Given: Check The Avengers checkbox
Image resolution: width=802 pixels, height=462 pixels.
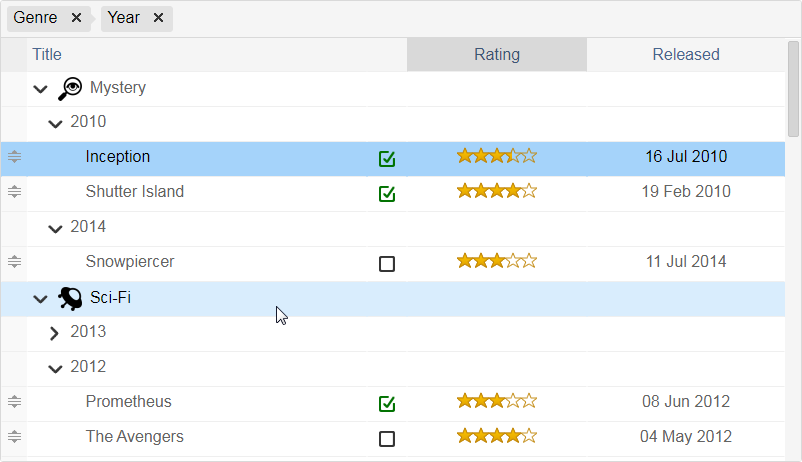Looking at the screenshot, I should click(x=387, y=438).
